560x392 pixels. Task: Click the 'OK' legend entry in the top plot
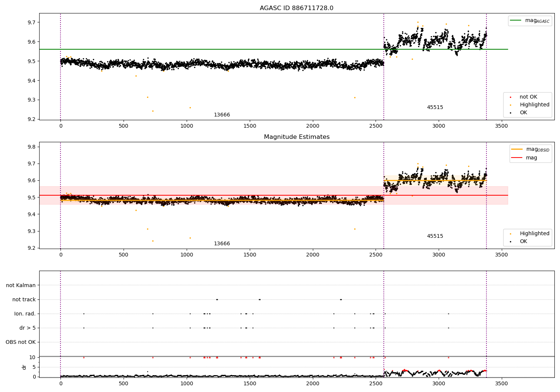[519, 113]
